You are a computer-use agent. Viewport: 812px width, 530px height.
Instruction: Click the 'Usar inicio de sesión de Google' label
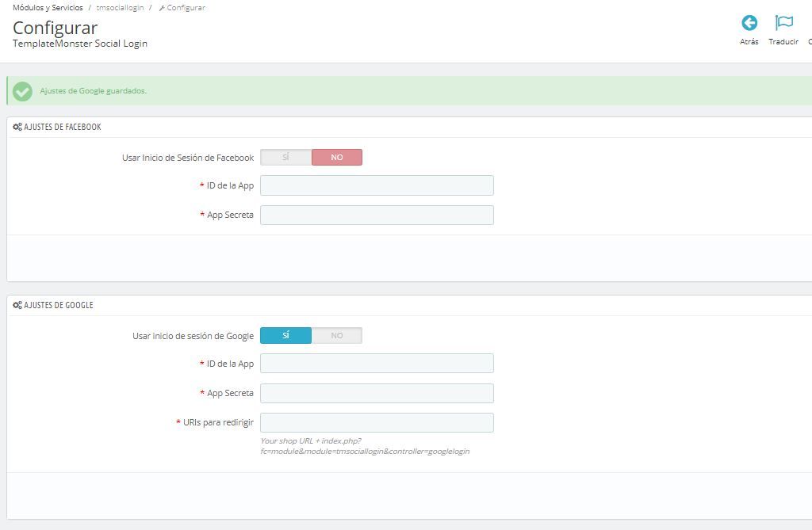pos(193,336)
